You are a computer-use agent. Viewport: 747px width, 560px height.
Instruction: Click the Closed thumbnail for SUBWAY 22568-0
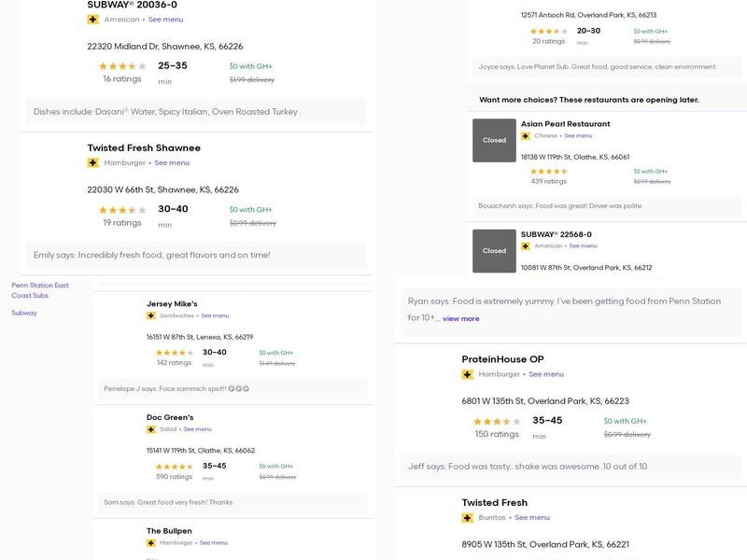pos(494,250)
